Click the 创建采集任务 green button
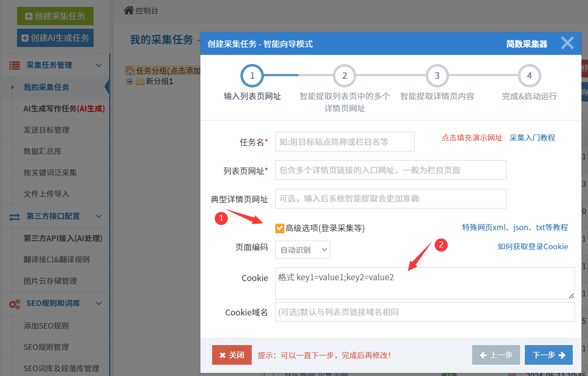Screen dimensions: 588x376 pos(55,16)
